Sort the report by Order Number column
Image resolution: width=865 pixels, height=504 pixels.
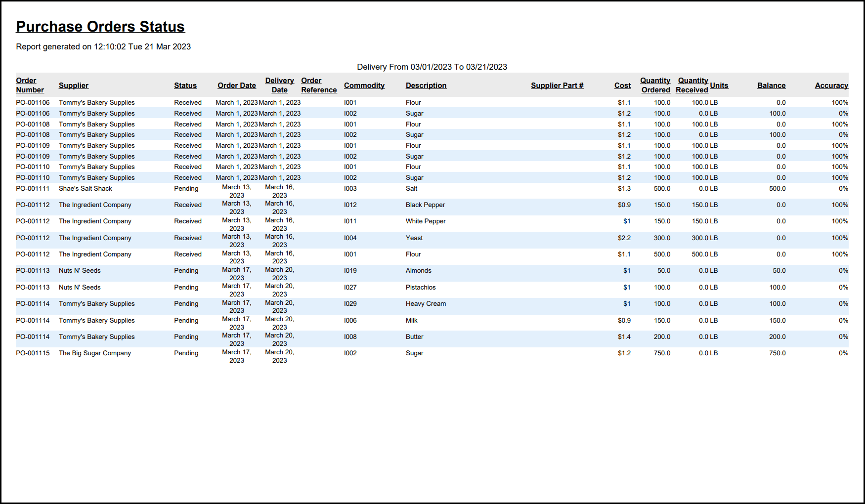click(30, 85)
